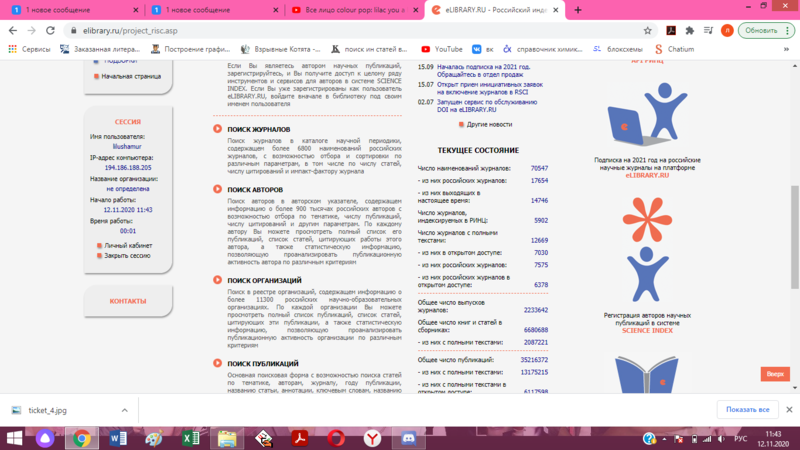Click the browser forward arrow
Image resolution: width=800 pixels, height=450 pixels.
(32, 31)
